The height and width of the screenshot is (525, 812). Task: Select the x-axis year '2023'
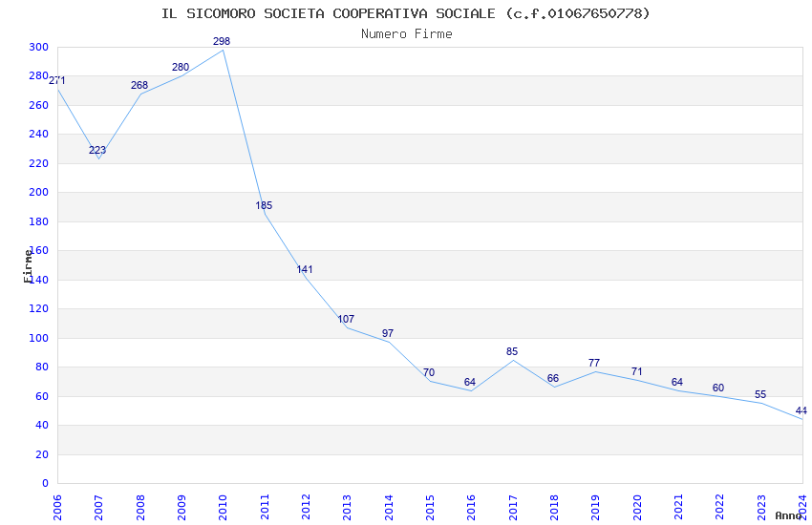(x=761, y=508)
